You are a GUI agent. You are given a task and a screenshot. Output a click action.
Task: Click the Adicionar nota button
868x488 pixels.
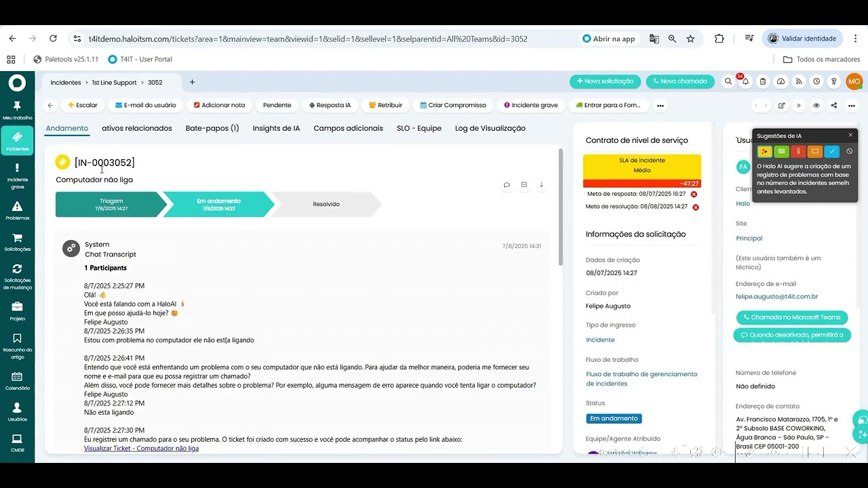(220, 106)
